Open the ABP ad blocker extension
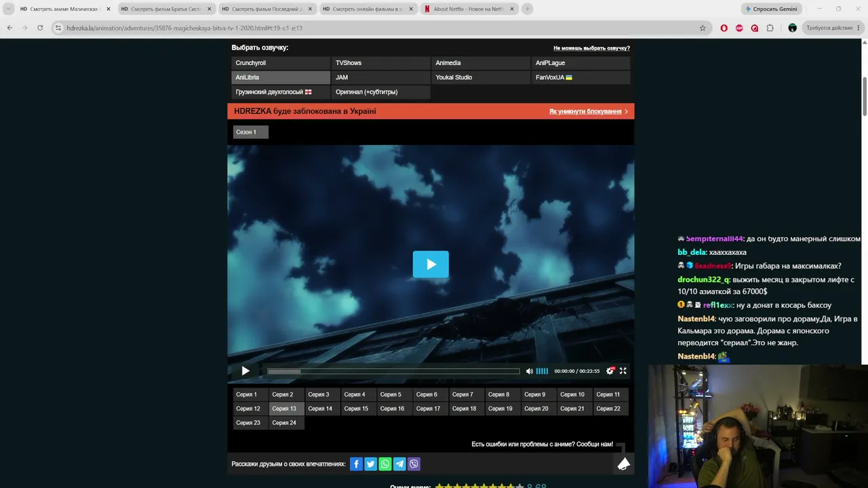This screenshot has height=488, width=868. (739, 28)
